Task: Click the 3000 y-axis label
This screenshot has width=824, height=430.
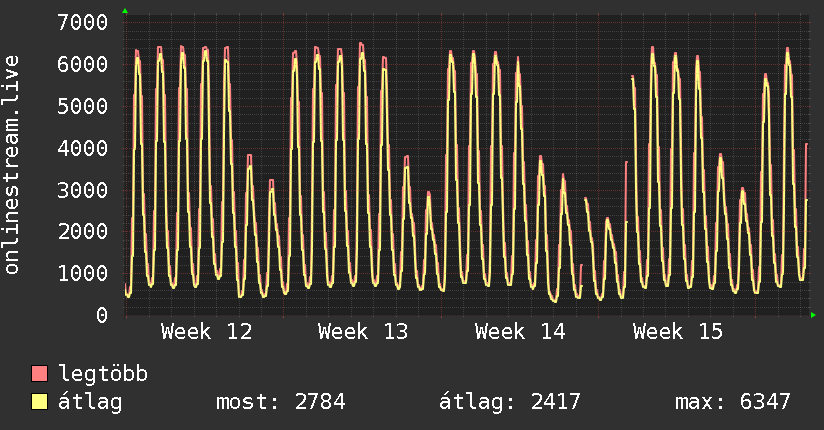Action: click(83, 190)
